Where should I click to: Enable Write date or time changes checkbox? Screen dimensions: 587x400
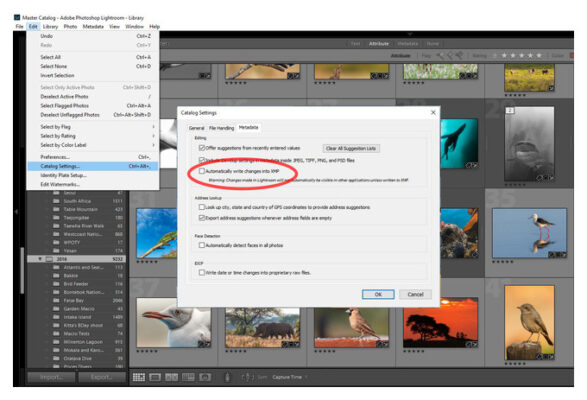pyautogui.click(x=202, y=273)
